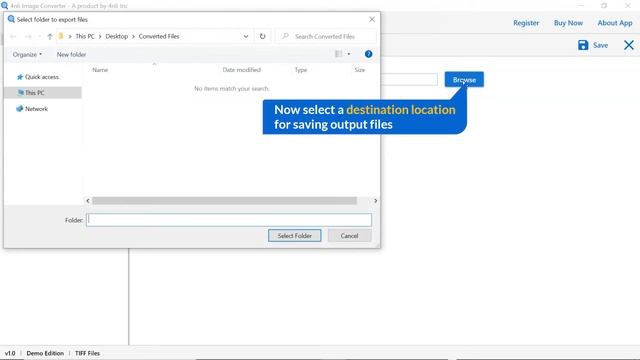Click the Quick access star icon
This screenshot has height=360, width=640.
point(20,77)
